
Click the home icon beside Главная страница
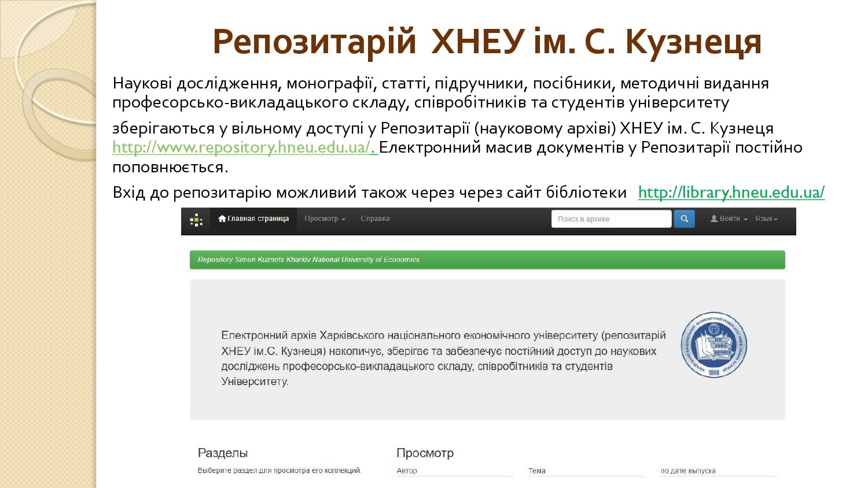pos(222,219)
